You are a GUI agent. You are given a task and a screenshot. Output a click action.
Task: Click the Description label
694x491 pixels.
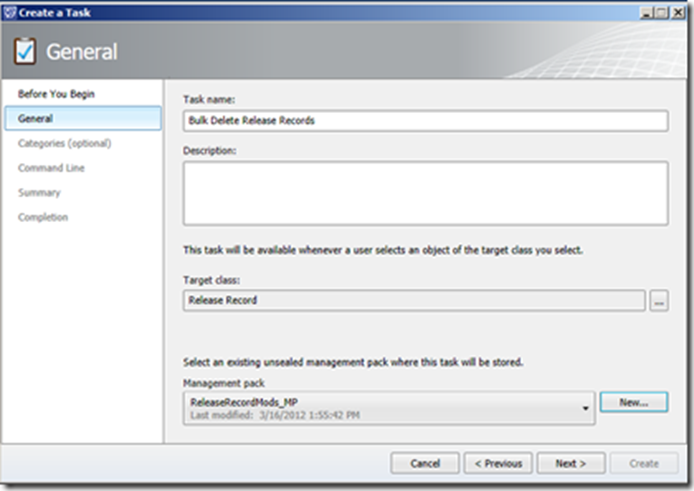[x=210, y=151]
